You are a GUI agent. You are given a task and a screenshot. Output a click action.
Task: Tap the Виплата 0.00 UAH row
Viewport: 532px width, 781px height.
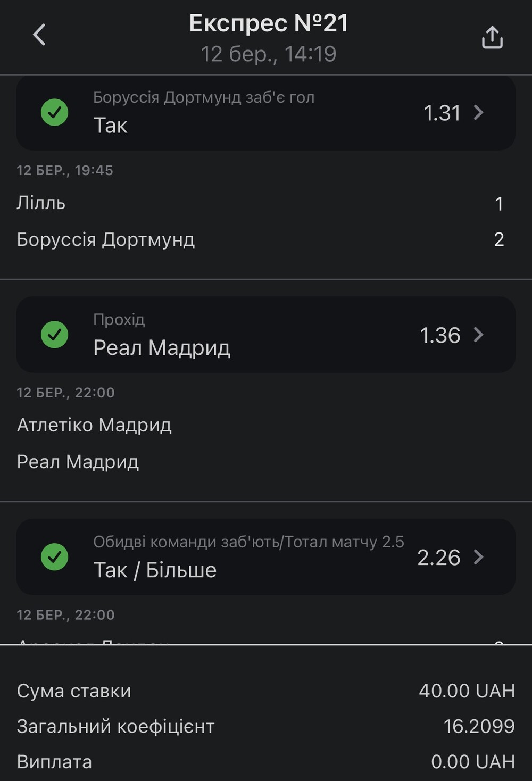pyautogui.click(x=266, y=762)
